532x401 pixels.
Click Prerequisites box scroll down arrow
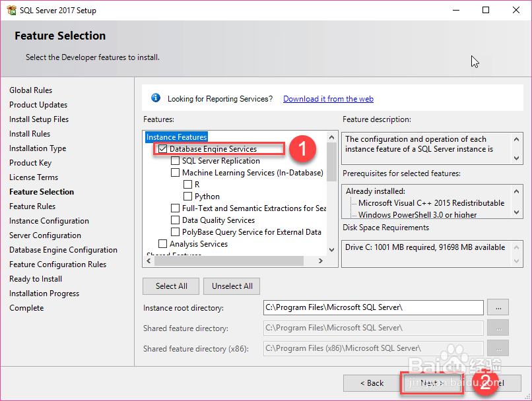pos(516,212)
